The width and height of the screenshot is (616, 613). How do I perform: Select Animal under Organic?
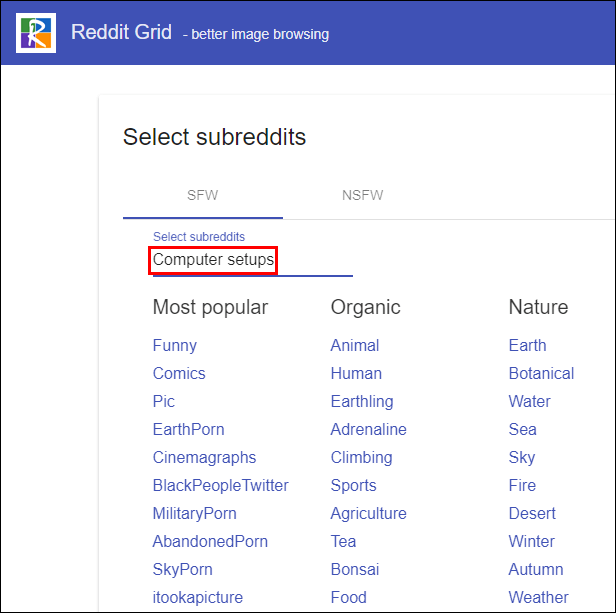(x=355, y=346)
